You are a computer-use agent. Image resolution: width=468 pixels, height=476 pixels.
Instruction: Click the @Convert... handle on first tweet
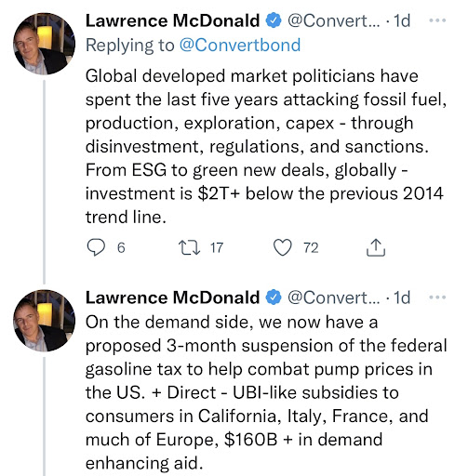(333, 20)
